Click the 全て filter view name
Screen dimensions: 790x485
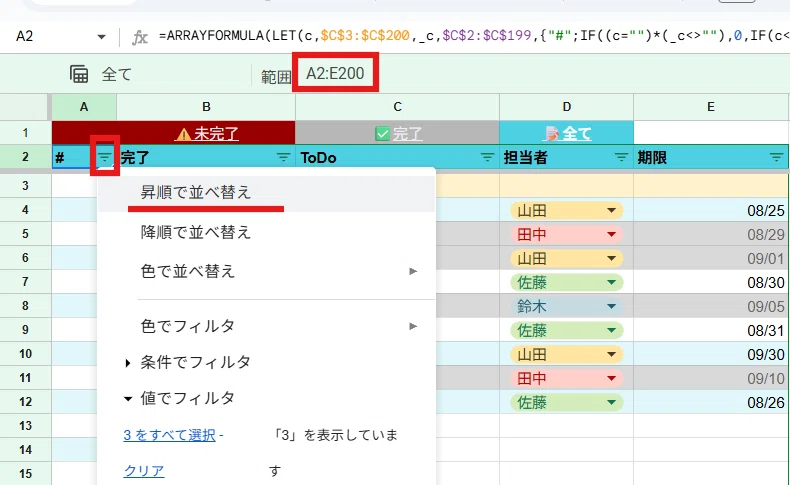(x=116, y=74)
